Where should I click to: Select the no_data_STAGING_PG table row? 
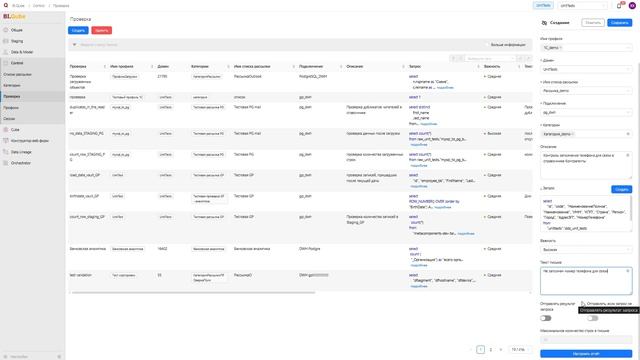pyautogui.click(x=300, y=139)
